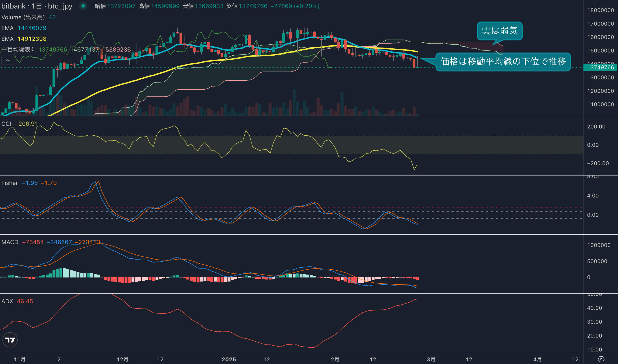Select the CCI indicator label

click(6, 124)
